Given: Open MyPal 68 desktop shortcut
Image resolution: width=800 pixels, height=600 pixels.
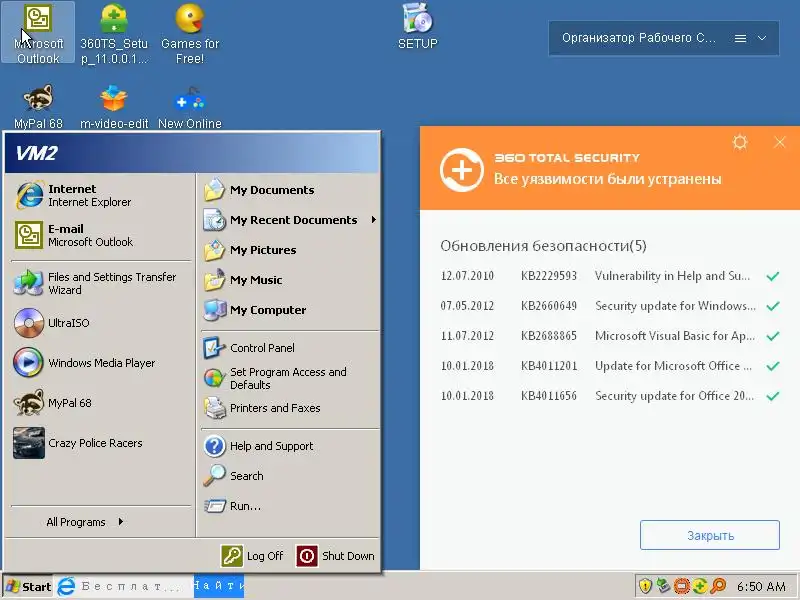Looking at the screenshot, I should (38, 106).
